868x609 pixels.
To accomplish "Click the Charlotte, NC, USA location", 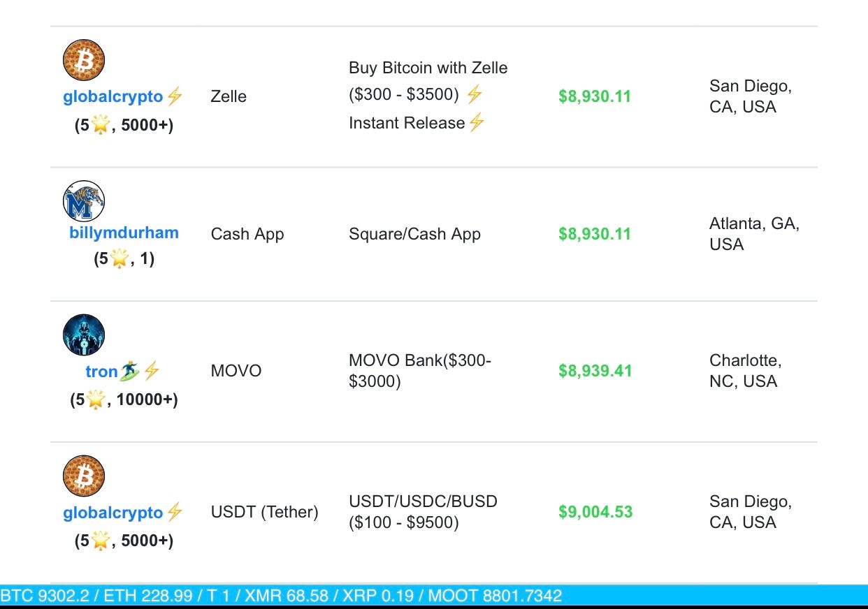I will click(746, 371).
